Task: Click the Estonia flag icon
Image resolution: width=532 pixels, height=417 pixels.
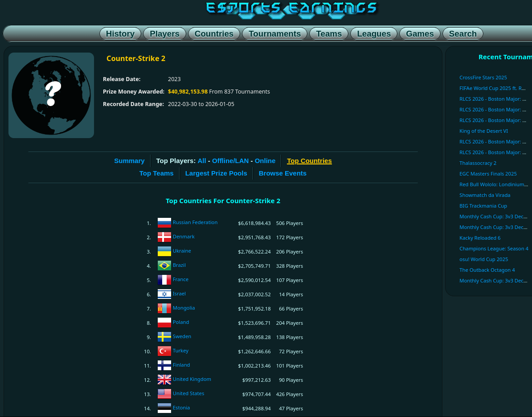Action: 164,408
